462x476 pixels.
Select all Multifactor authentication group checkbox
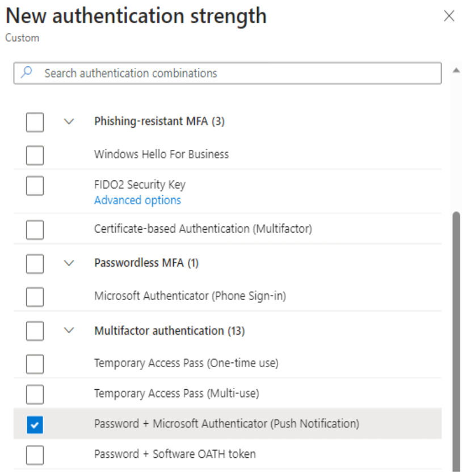click(x=35, y=331)
